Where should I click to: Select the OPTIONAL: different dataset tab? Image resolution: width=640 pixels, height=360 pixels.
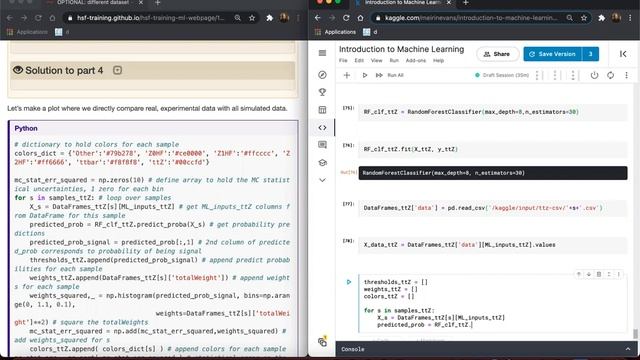pyautogui.click(x=94, y=3)
